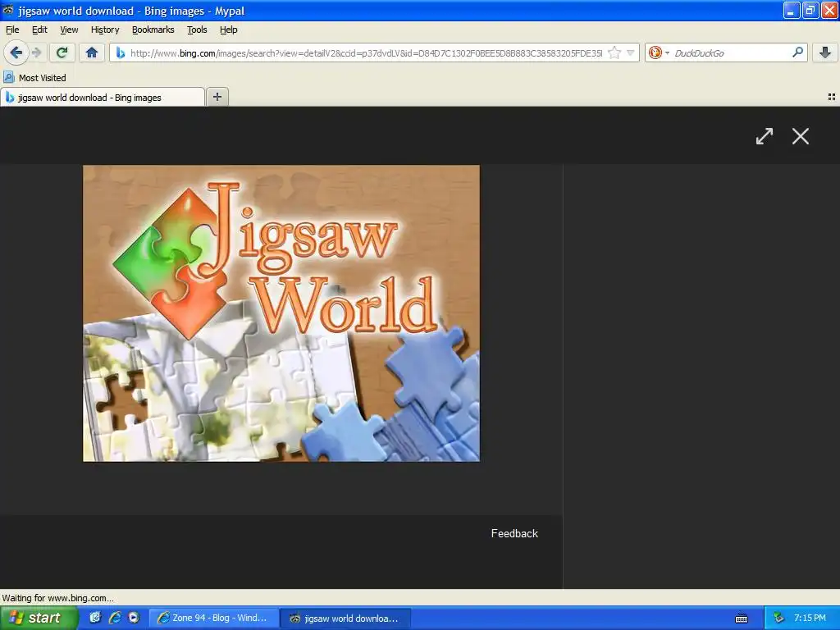The width and height of the screenshot is (840, 630).
Task: Bookmark this page with the star icon
Action: point(614,52)
